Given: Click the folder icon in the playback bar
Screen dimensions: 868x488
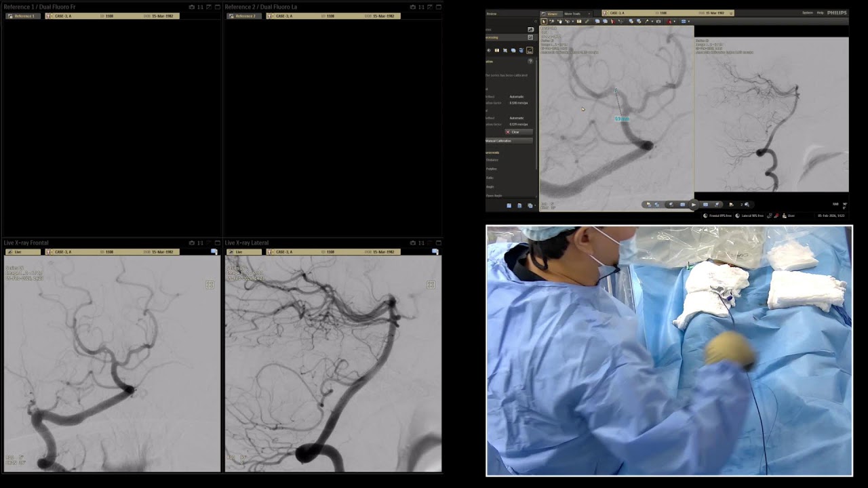Looking at the screenshot, I should (x=731, y=204).
